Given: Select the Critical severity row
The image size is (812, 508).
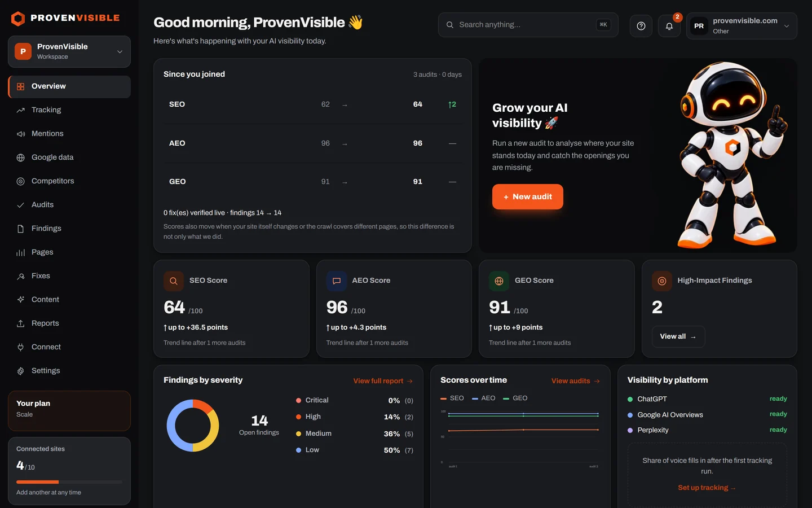Looking at the screenshot, I should 355,400.
